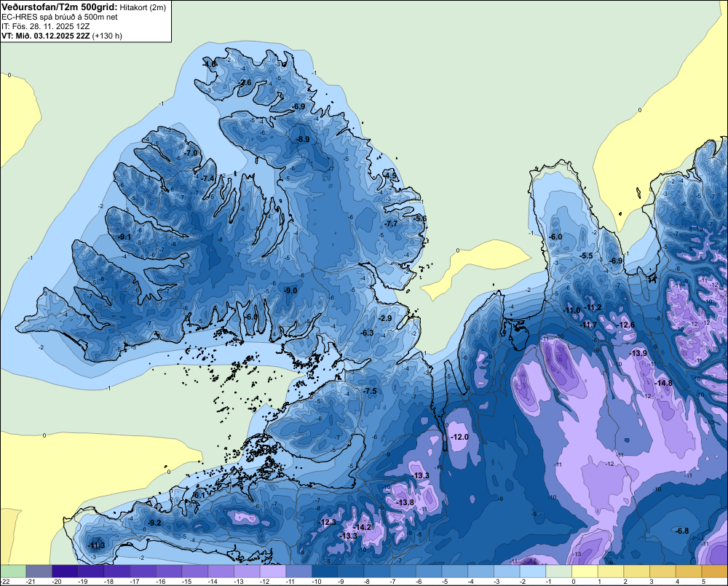Click the -7.5 temperature label

click(x=370, y=391)
